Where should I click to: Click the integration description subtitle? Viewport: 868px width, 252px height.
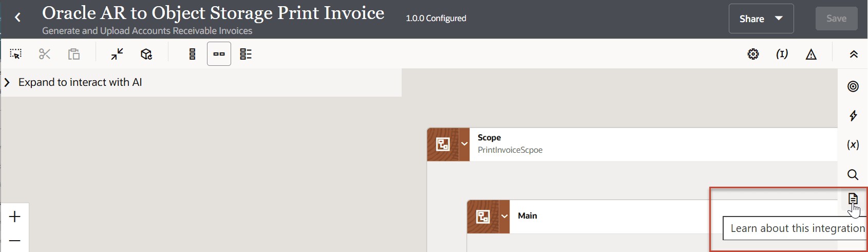point(147,31)
